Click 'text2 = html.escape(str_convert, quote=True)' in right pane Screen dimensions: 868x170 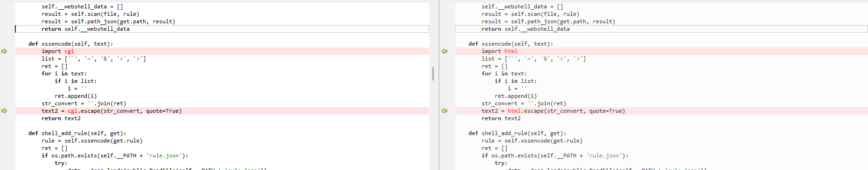coord(553,111)
